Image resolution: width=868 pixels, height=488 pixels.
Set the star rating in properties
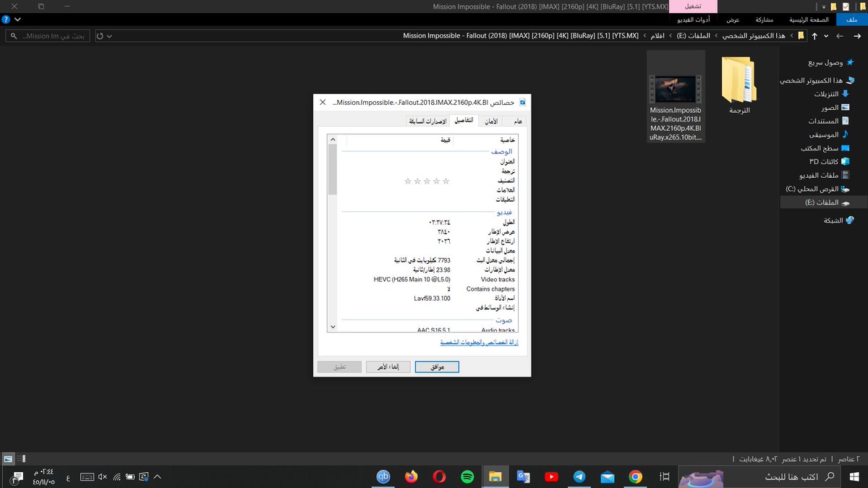click(x=427, y=181)
